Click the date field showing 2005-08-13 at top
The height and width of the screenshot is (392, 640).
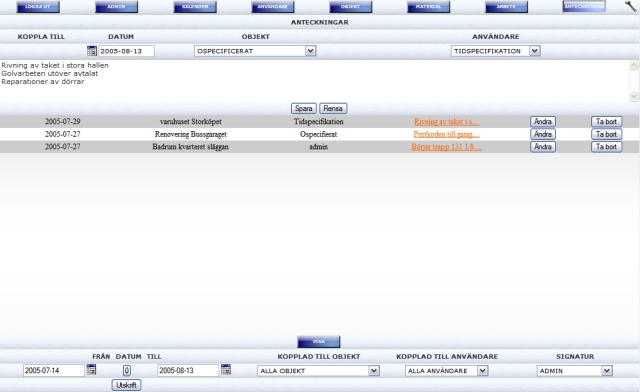127,51
